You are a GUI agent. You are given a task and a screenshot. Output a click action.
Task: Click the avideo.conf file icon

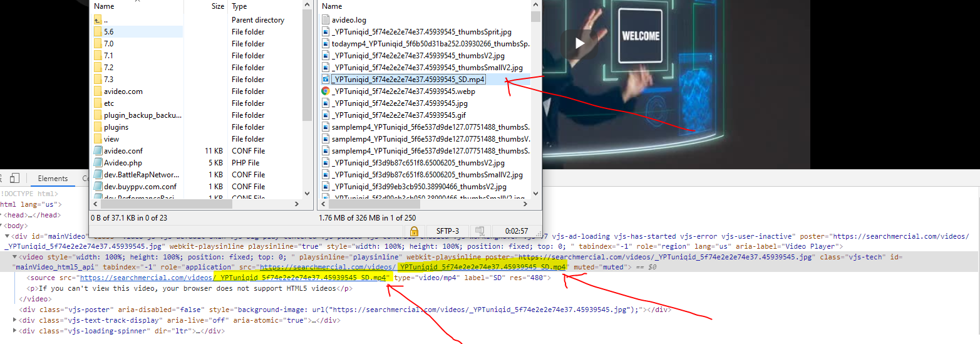pyautogui.click(x=98, y=151)
